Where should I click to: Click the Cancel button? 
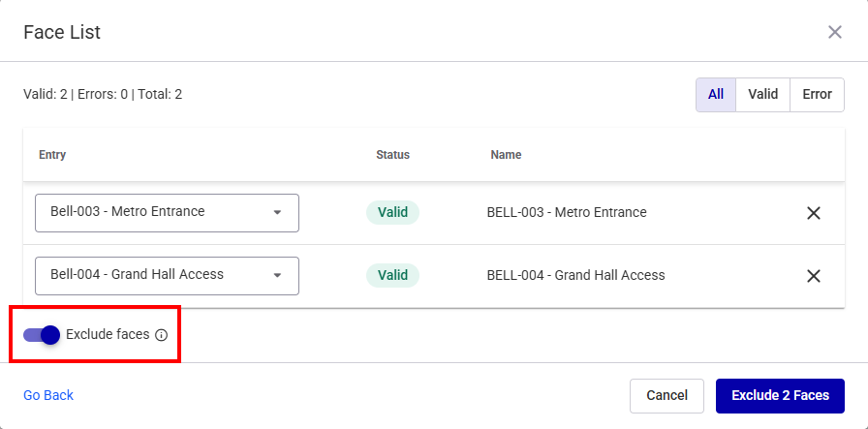(x=667, y=396)
